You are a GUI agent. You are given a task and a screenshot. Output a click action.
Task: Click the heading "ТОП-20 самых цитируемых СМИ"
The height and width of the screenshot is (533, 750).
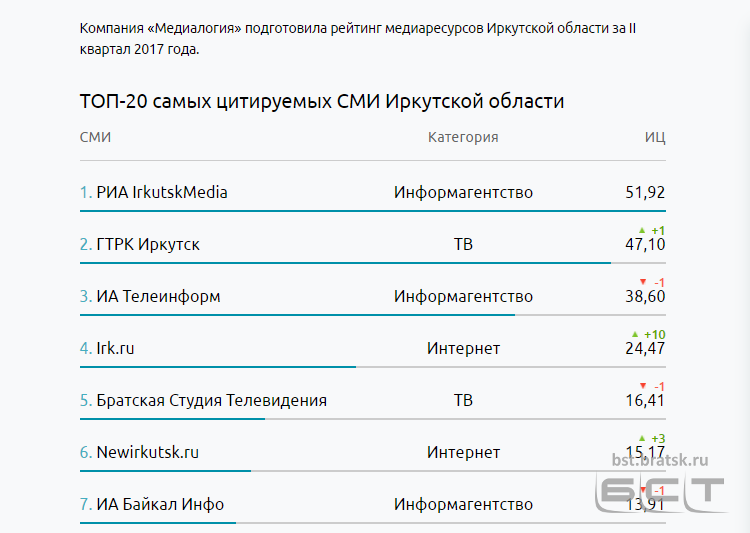click(x=322, y=101)
